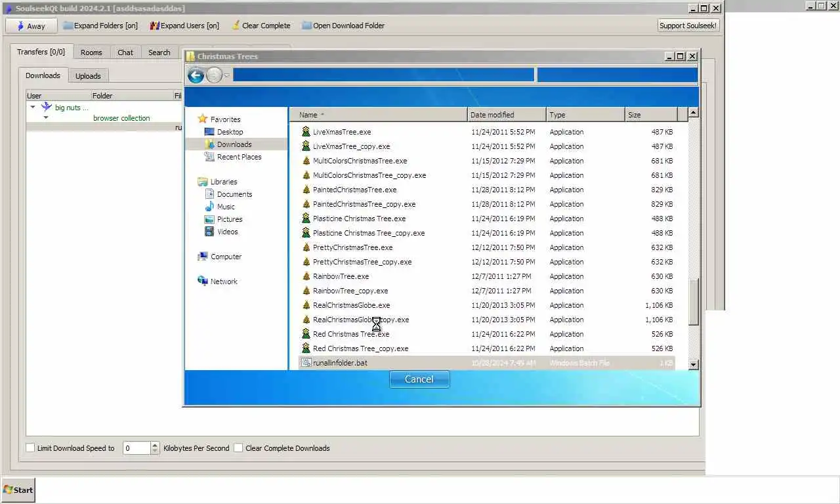Screen dimensions: 840x504
Task: Click the Back arrow in Christmas Trees window
Action: [196, 75]
